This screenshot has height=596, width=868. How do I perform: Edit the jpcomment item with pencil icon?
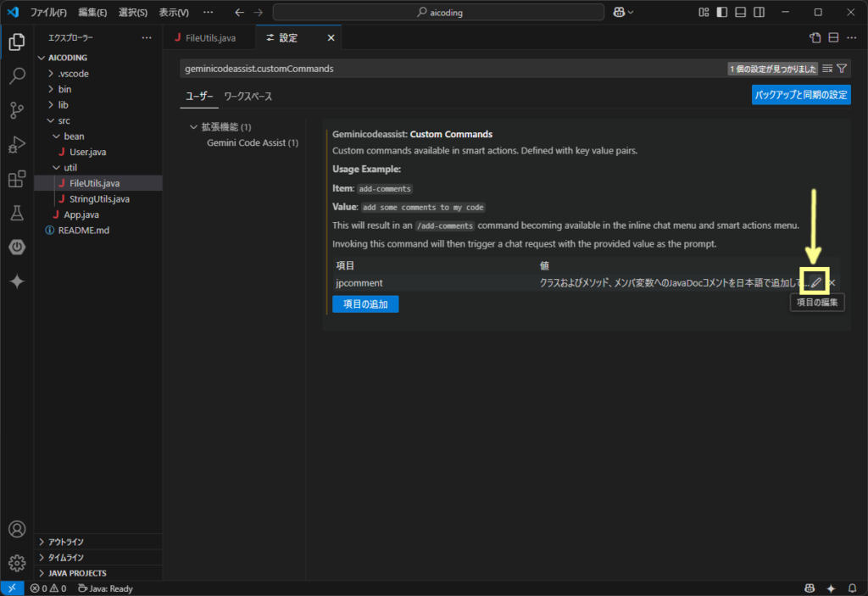pyautogui.click(x=816, y=282)
